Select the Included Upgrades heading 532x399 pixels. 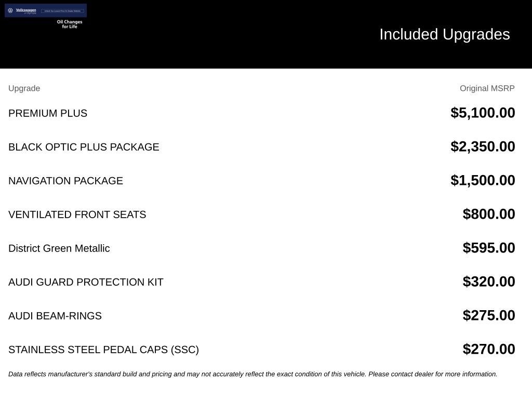[445, 34]
